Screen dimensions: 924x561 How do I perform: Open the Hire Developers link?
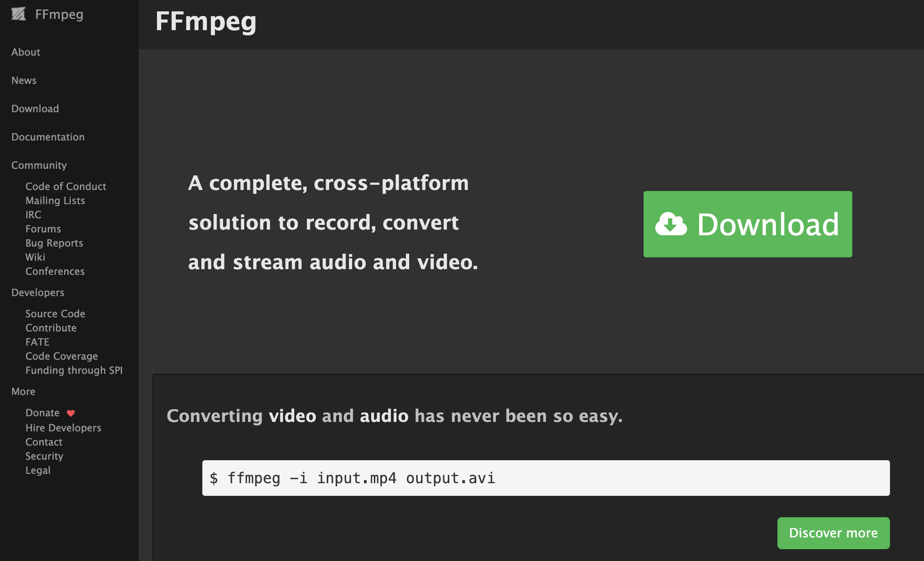pyautogui.click(x=63, y=428)
